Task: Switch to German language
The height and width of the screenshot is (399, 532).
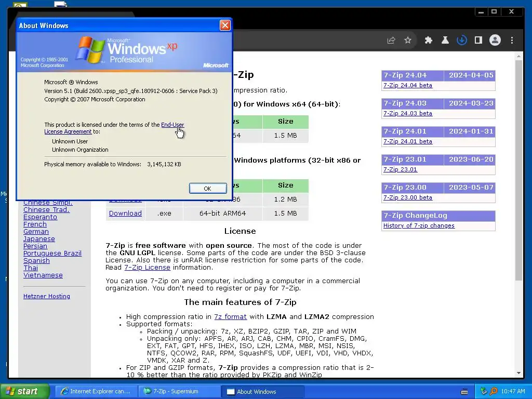Action: pos(36,232)
